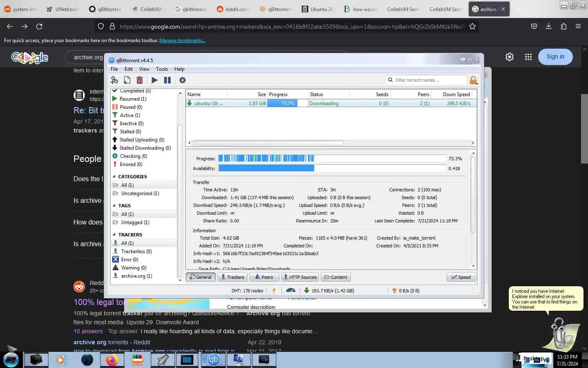Filter torrents by Checking status

coord(133,156)
